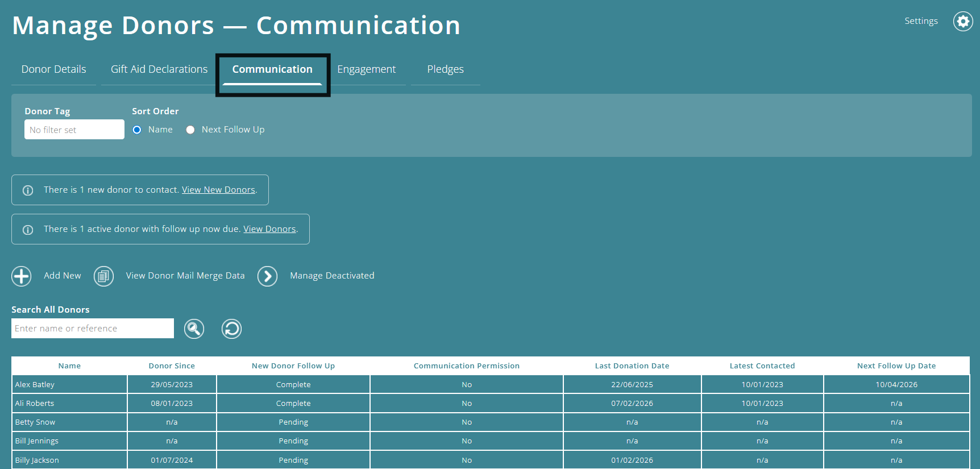Select the Alex Batley donor row
Image resolution: width=980 pixels, height=469 pixels.
491,385
